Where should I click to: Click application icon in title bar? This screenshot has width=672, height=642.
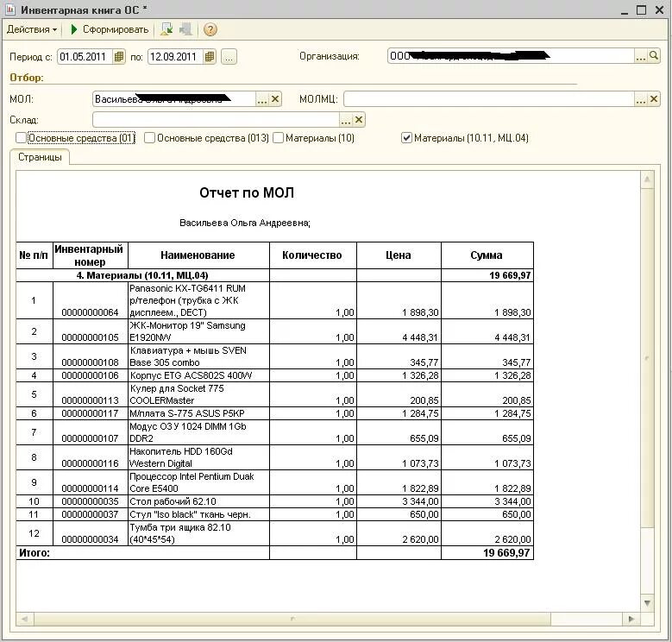point(10,9)
